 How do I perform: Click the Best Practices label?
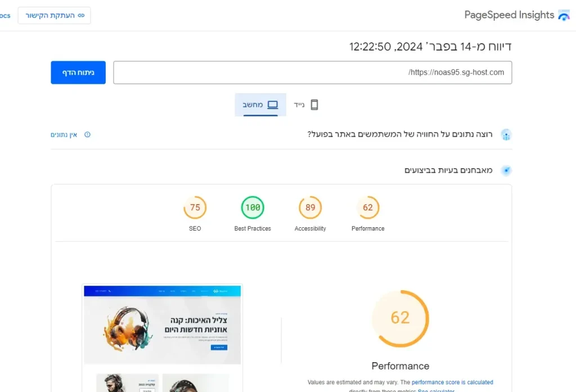click(x=253, y=228)
